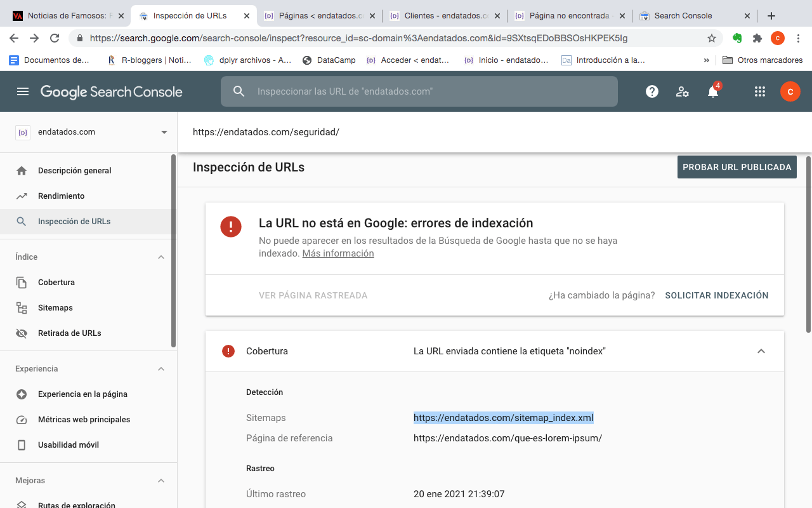Click the Métricas web principales gauge icon
This screenshot has height=508, width=812.
(22, 420)
